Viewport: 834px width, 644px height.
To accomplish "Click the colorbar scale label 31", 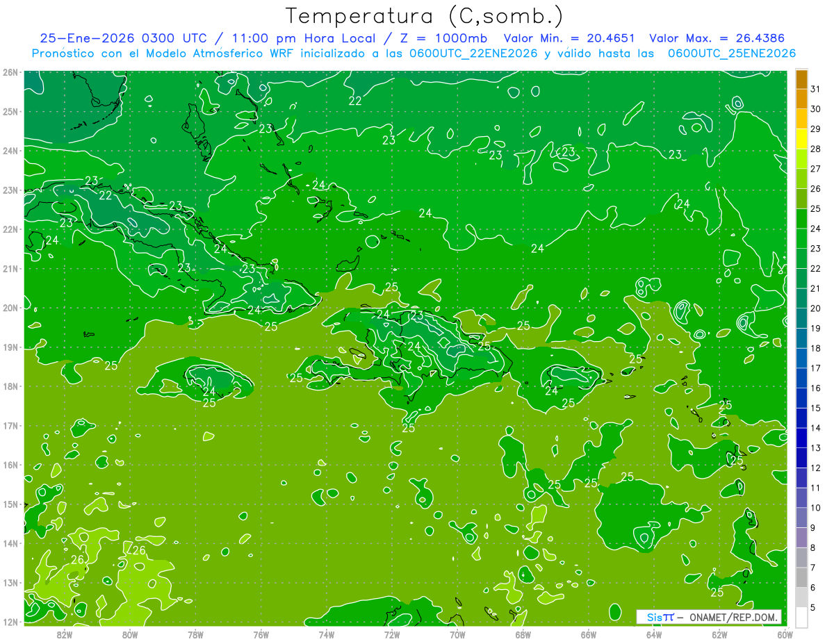I will coord(815,89).
